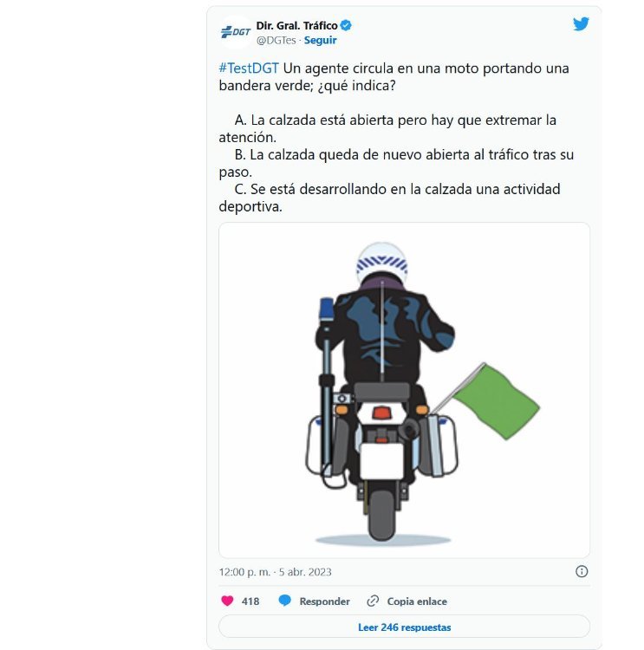
Task: Click Leer 246 respuestas button
Action: (404, 627)
